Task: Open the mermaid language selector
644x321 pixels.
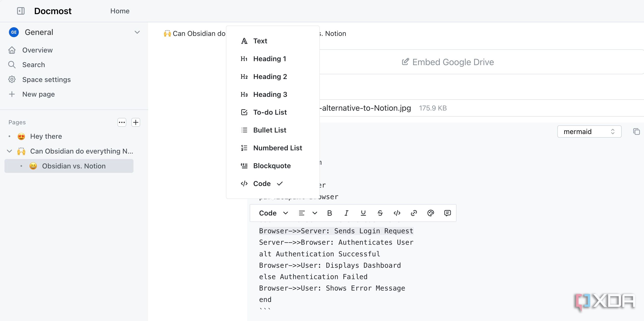Action: [589, 132]
